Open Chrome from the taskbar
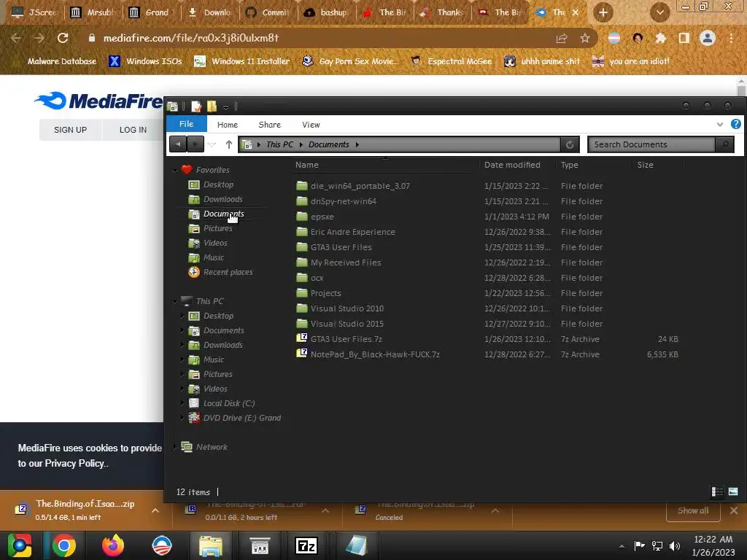747x560 pixels. coord(64,545)
